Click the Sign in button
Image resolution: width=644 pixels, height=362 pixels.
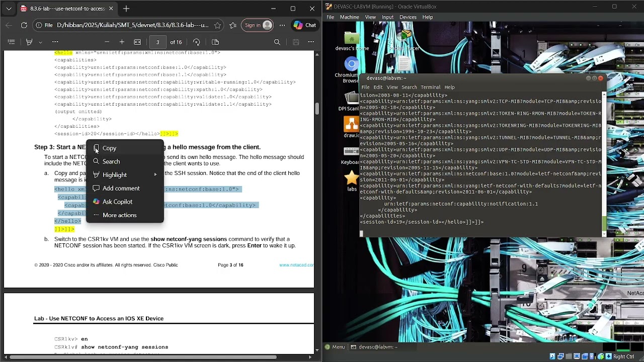(x=258, y=25)
